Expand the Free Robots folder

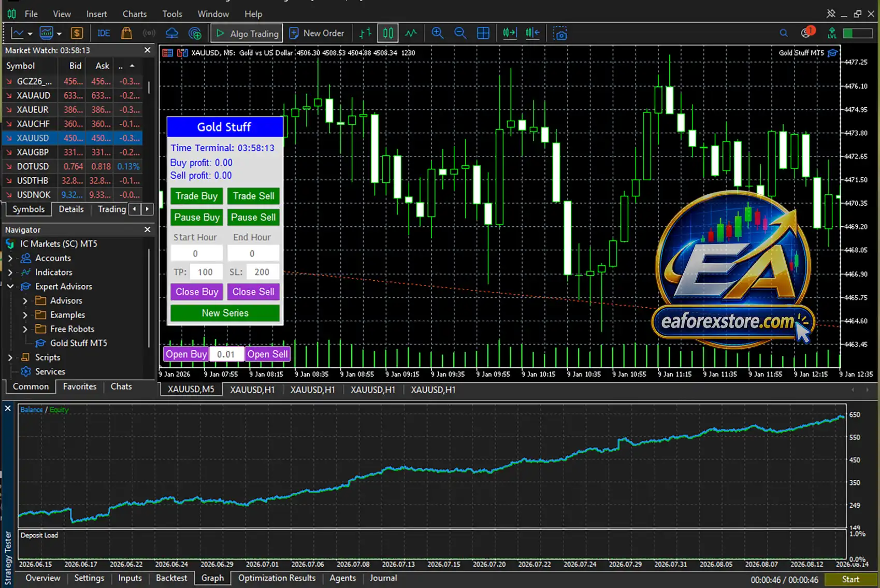(x=25, y=329)
